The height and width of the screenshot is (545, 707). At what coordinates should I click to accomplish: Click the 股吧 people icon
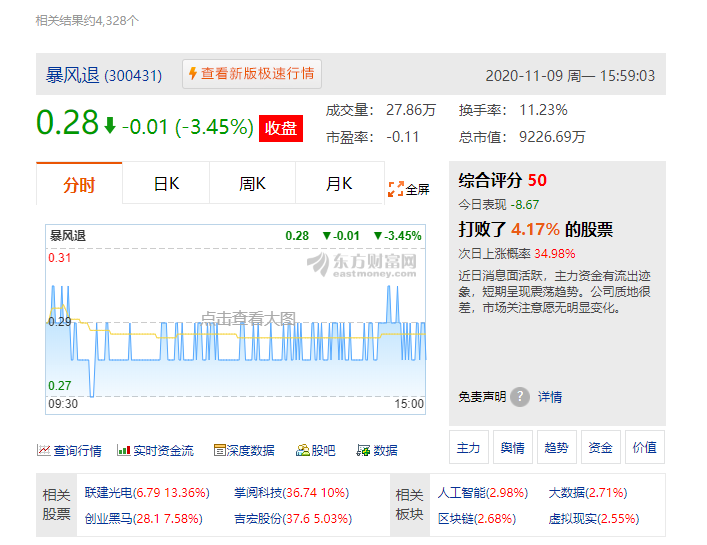(x=302, y=450)
